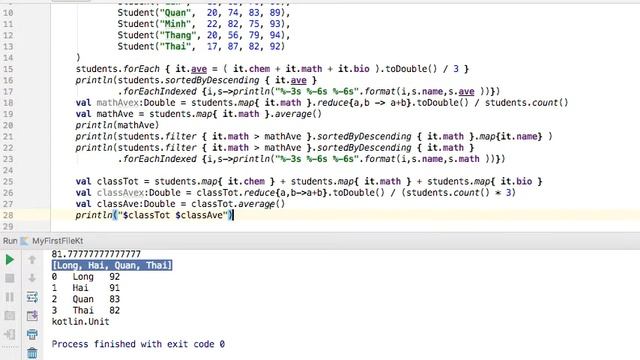
Task: Click gutter line number 25
Action: tap(8, 182)
